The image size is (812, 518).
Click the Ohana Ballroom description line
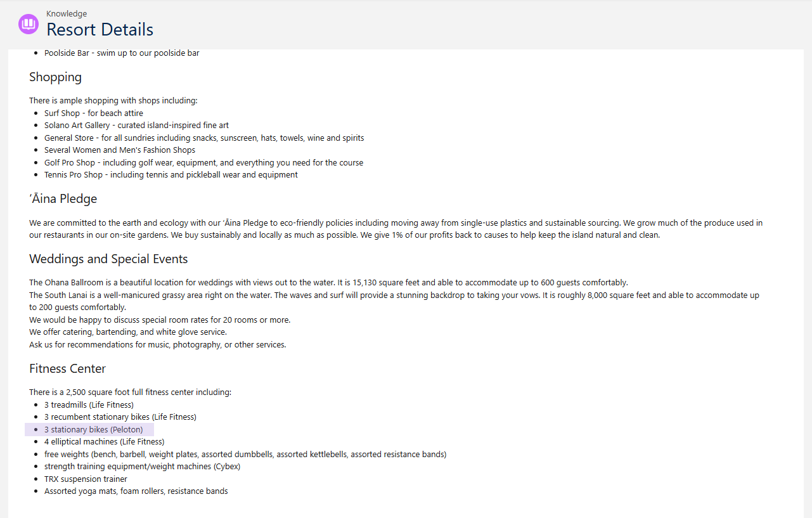click(328, 283)
